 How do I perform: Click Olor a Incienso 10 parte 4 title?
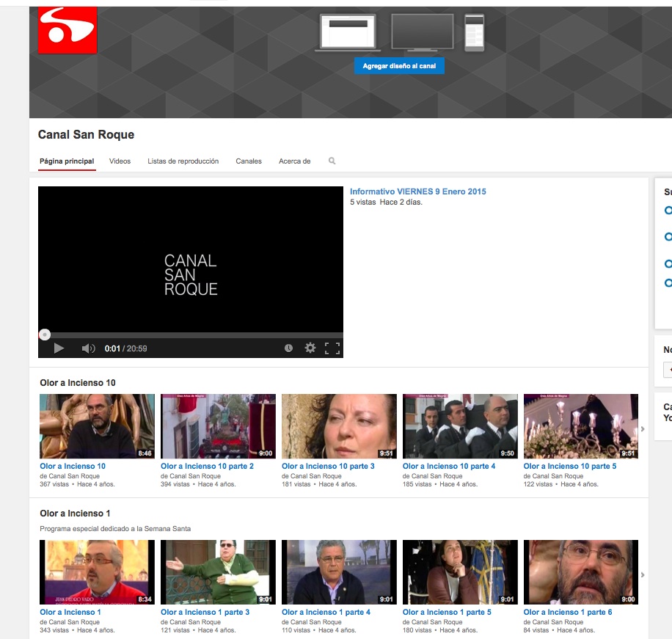click(x=449, y=467)
